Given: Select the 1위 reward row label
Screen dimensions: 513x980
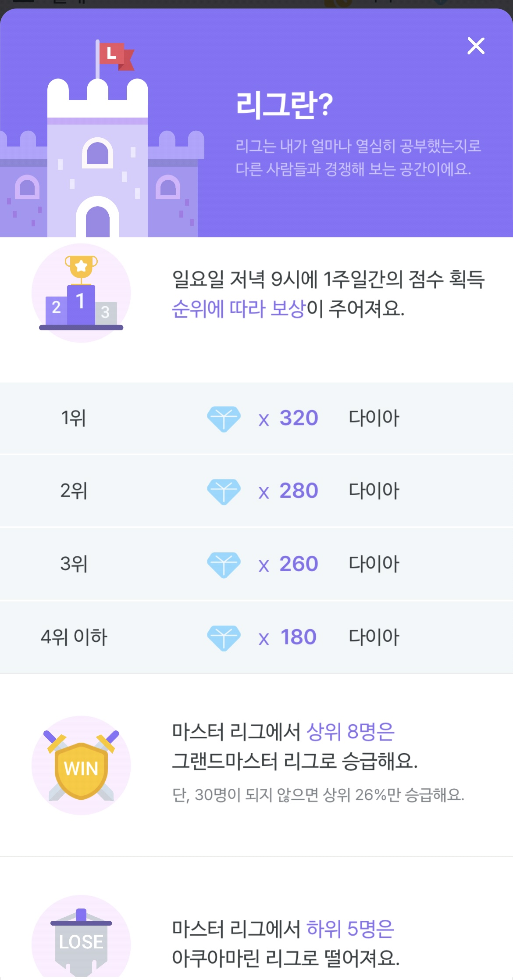Looking at the screenshot, I should [x=74, y=418].
